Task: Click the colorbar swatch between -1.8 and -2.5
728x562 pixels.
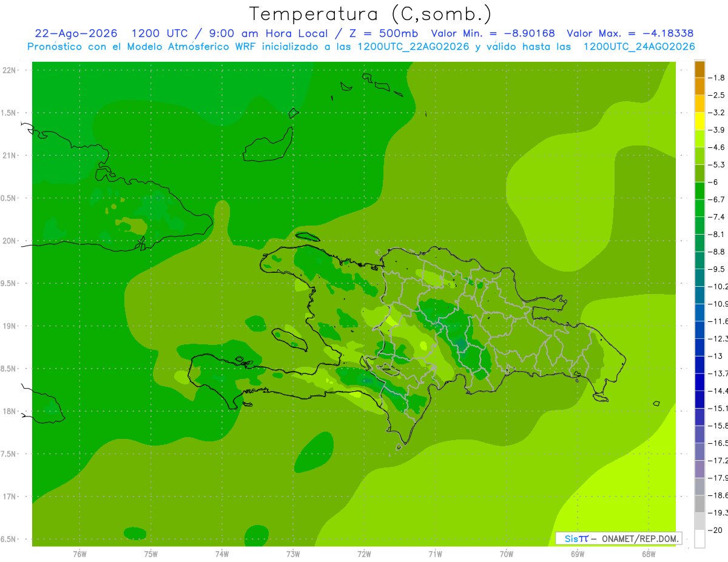Action: pyautogui.click(x=699, y=87)
